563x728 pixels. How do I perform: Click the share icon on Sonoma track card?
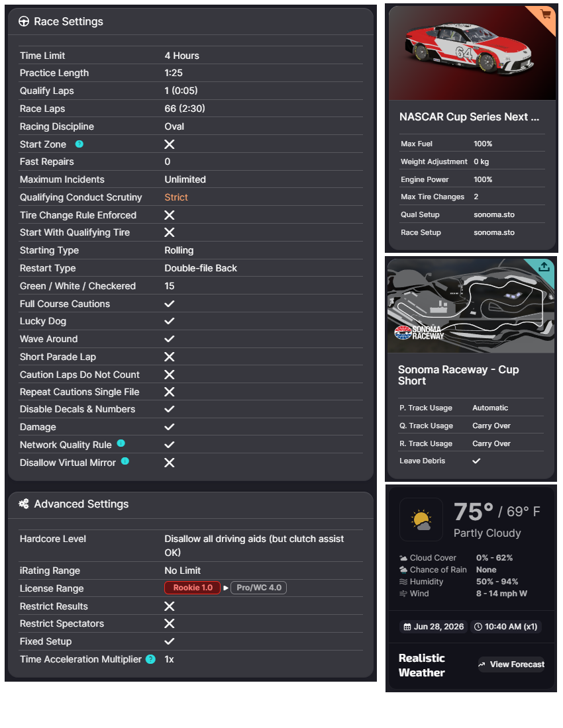point(544,267)
